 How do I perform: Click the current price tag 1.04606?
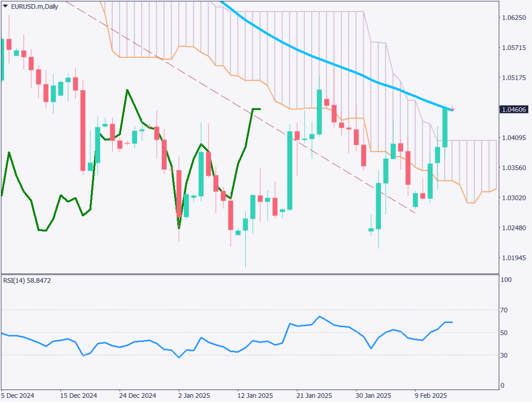513,109
